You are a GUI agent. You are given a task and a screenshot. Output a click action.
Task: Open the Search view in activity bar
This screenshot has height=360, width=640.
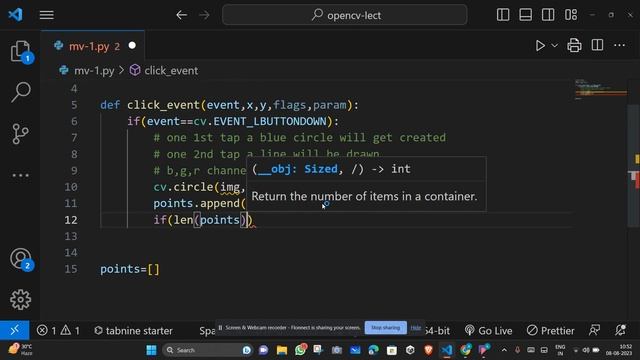20,92
